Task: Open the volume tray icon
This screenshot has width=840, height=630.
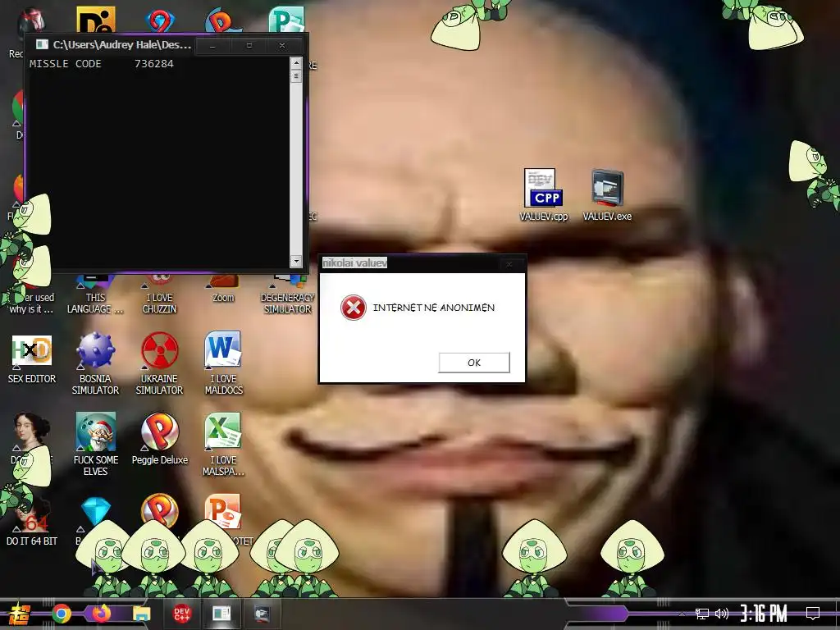Action: click(x=722, y=614)
